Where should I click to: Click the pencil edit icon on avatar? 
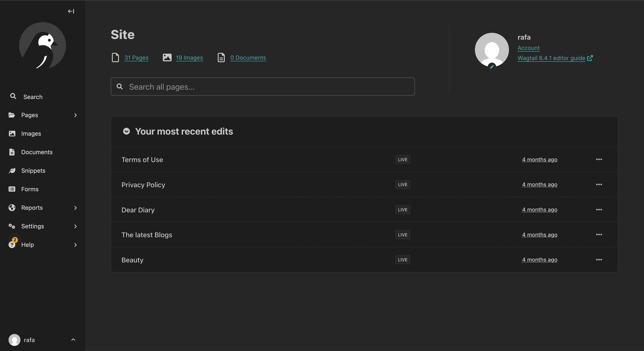(492, 67)
